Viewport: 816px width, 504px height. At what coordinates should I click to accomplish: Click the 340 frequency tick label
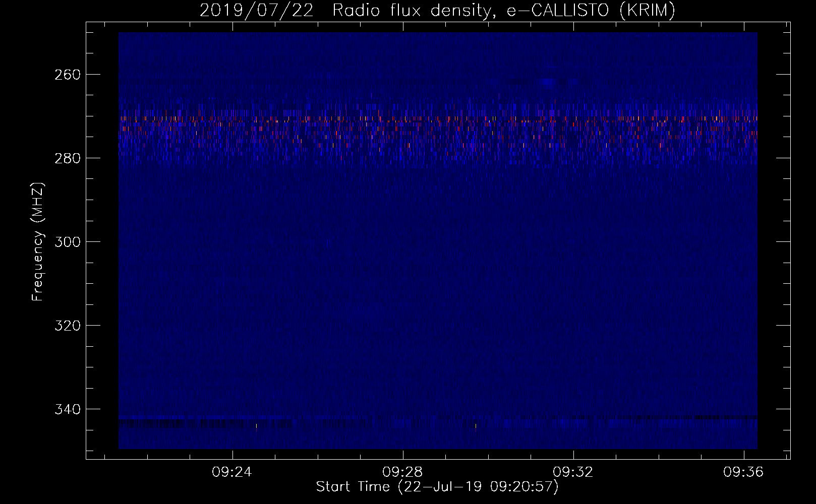click(x=67, y=409)
